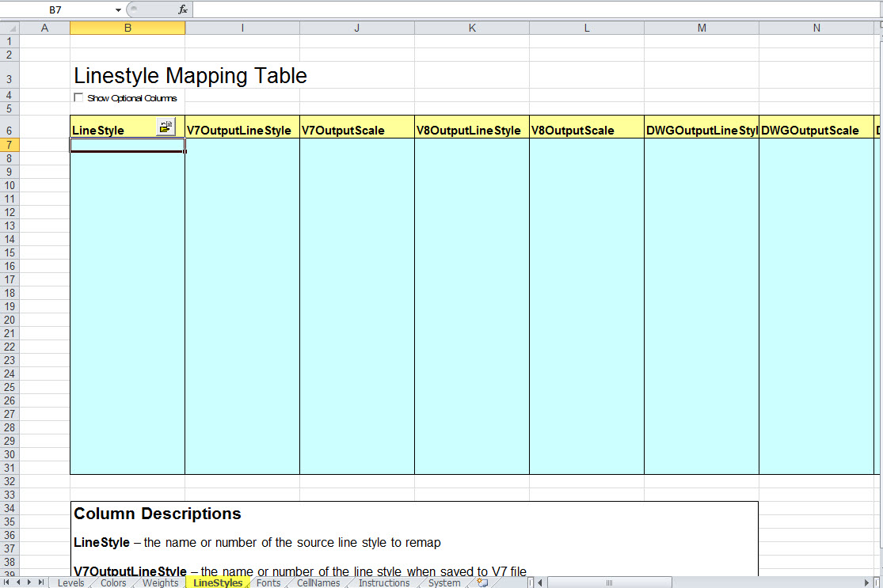
Task: Select column J header
Action: pyautogui.click(x=358, y=28)
